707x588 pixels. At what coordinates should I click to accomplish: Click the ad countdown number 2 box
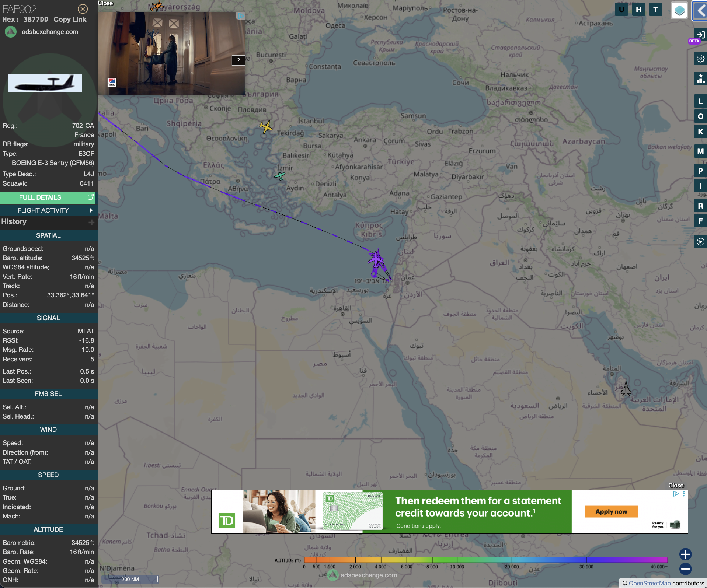238,60
